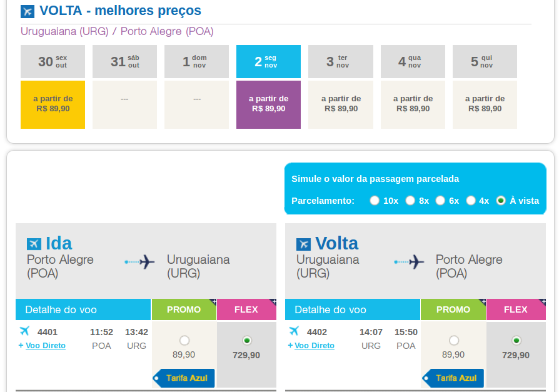Click the Volta section airplane icon
The height and width of the screenshot is (392, 559).
(x=303, y=244)
